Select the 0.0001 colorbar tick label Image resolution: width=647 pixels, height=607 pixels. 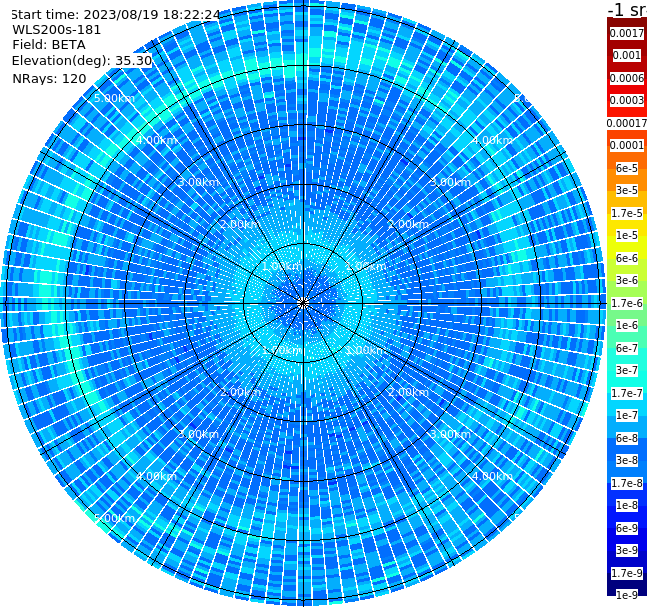627,145
